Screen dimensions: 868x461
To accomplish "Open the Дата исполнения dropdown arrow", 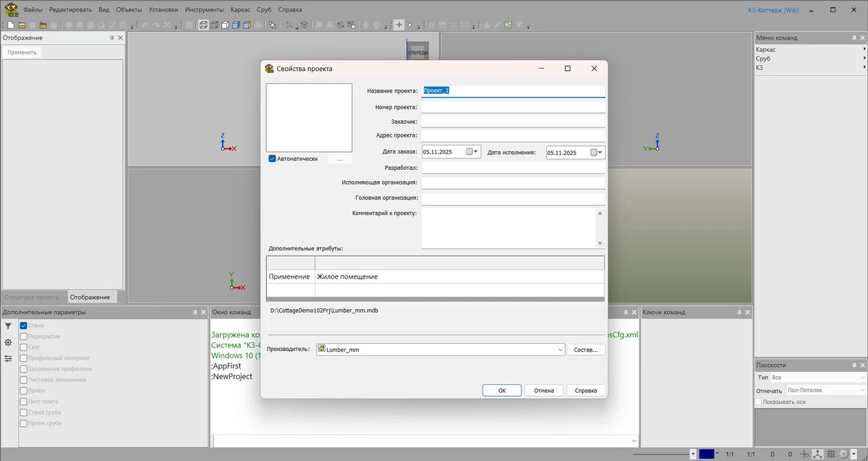I will click(x=601, y=153).
